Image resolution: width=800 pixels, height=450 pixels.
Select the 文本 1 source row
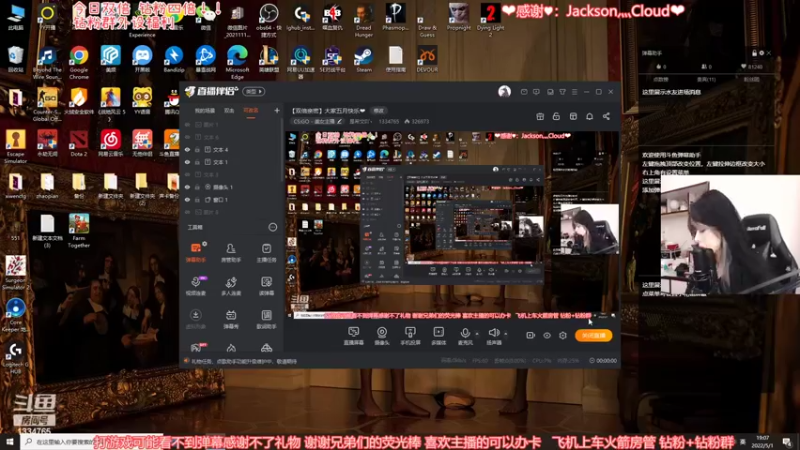click(232, 162)
